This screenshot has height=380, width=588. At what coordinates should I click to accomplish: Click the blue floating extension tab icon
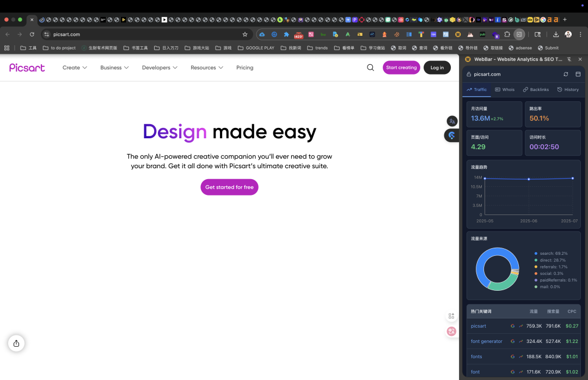point(451,136)
